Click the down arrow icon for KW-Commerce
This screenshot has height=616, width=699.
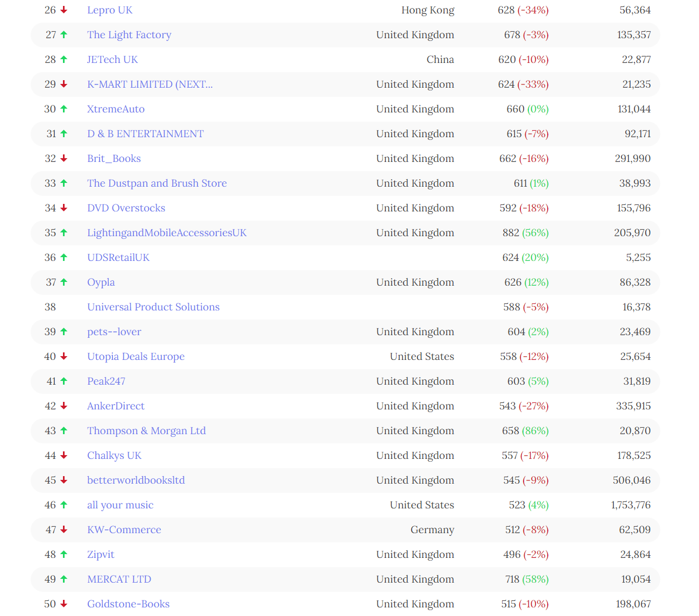point(63,529)
